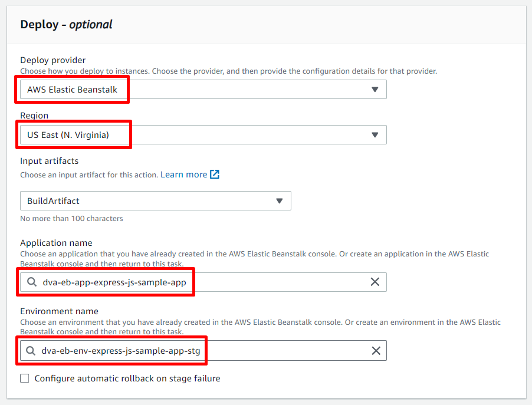532x405 pixels.
Task: Expand the BuildArtifact input artifacts arrow
Action: (x=280, y=201)
